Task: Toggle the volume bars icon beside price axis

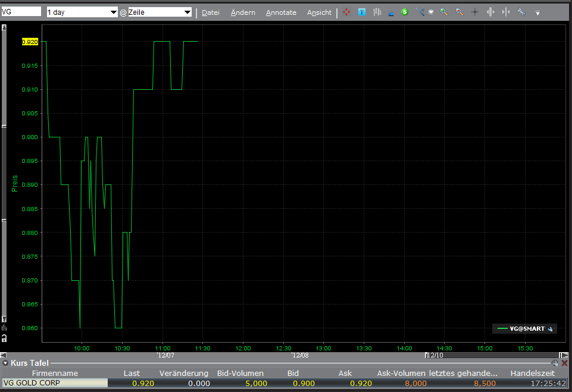Action: (x=4, y=328)
